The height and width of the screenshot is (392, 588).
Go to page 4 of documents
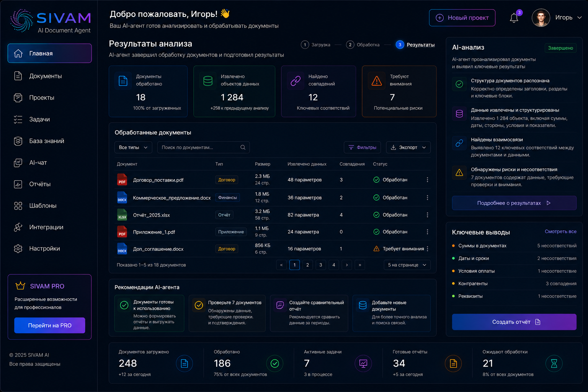tap(334, 265)
